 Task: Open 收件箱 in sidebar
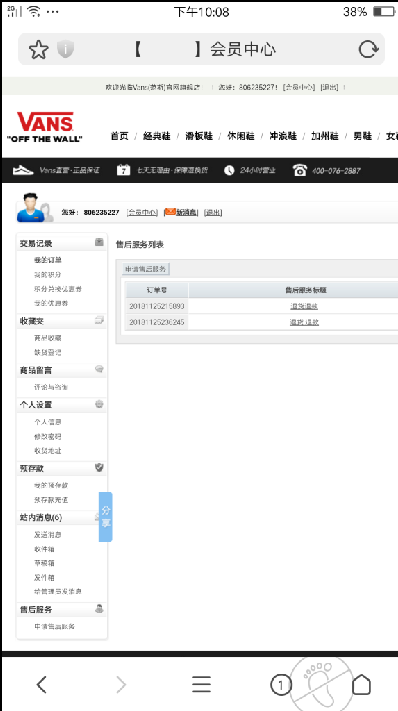coord(44,549)
